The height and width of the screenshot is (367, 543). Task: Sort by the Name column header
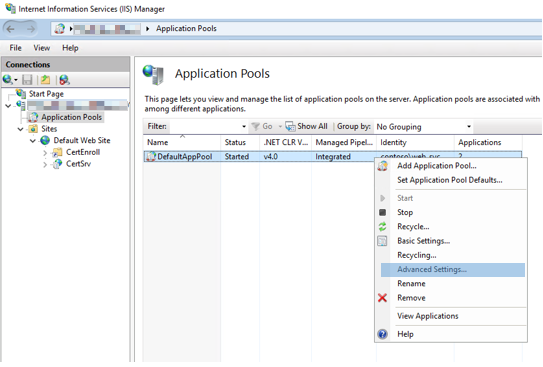(182, 142)
